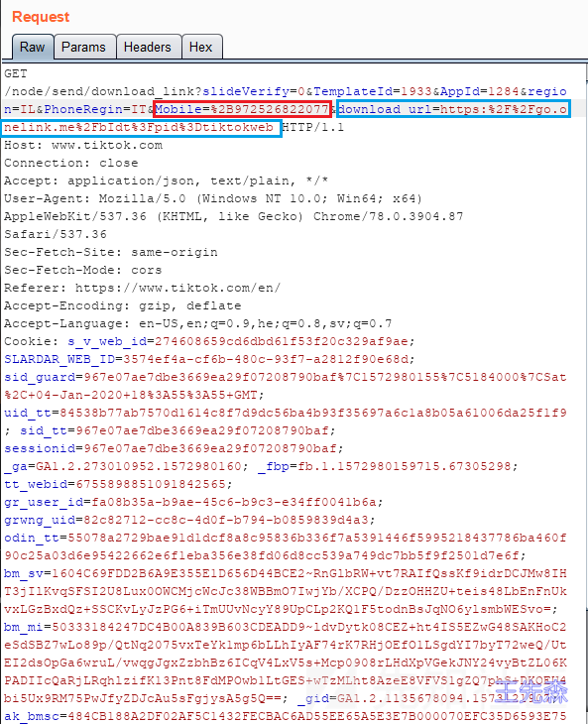The image size is (588, 724).
Task: Click the Accept-Language header line
Action: click(198, 323)
